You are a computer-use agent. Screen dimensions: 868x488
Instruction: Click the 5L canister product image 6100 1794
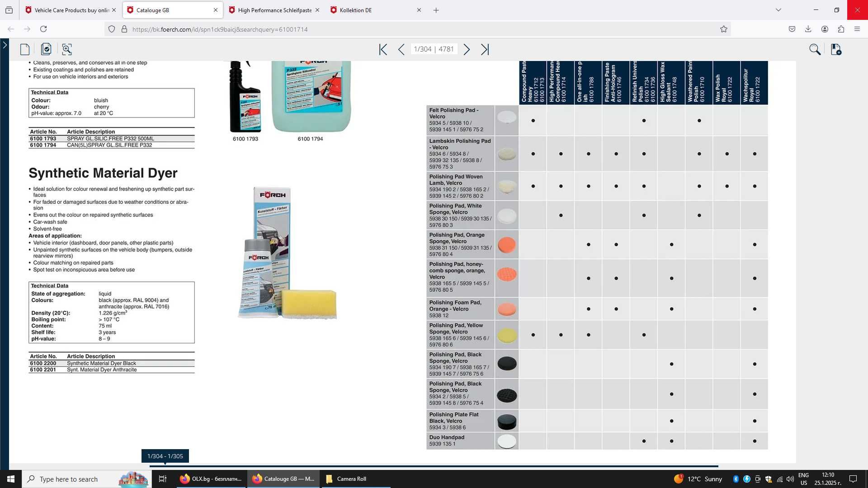coord(311,96)
